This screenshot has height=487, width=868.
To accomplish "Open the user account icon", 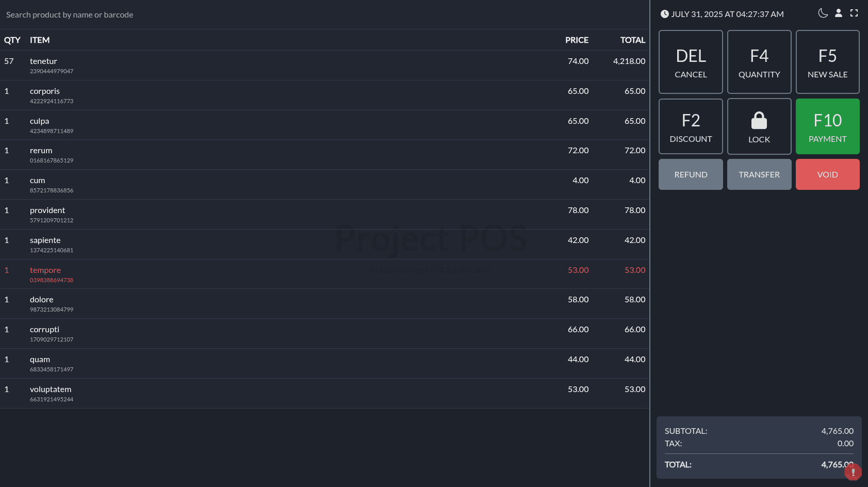I will (x=839, y=13).
